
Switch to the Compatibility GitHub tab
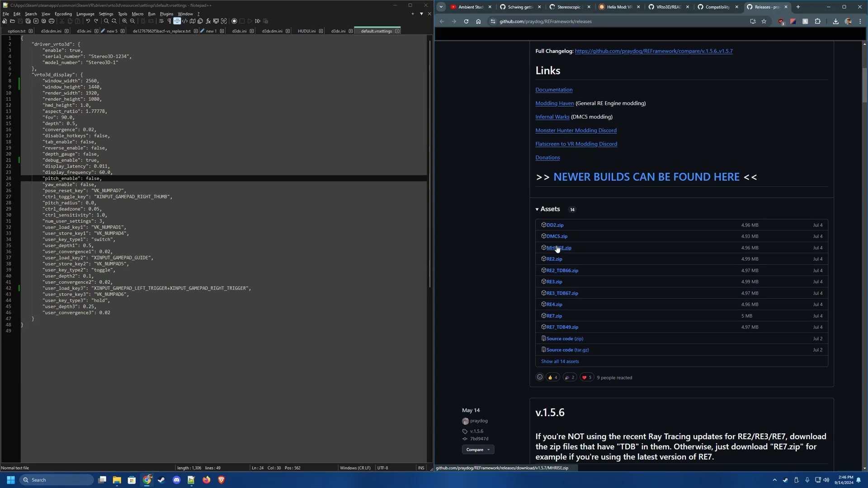[718, 7]
